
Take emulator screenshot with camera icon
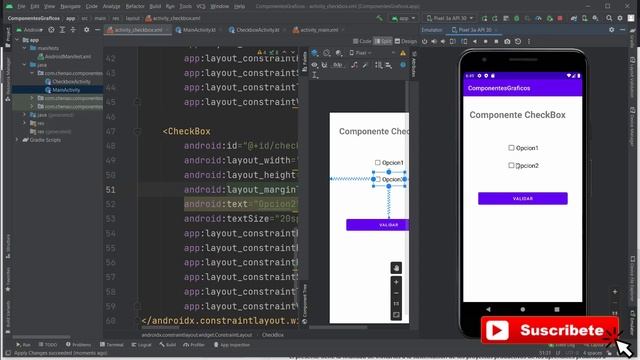coord(507,41)
